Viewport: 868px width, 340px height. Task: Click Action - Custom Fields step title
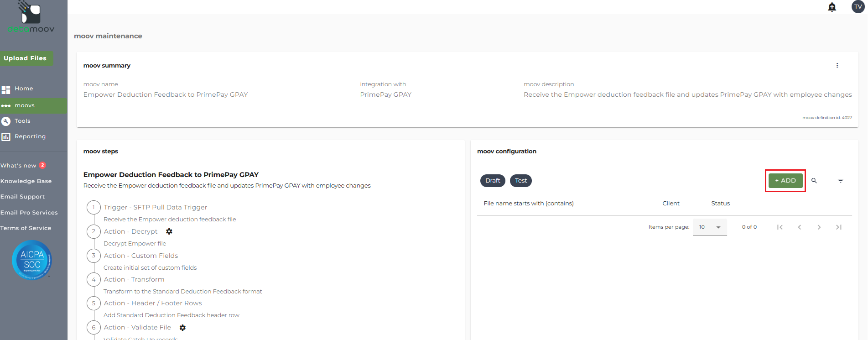141,256
